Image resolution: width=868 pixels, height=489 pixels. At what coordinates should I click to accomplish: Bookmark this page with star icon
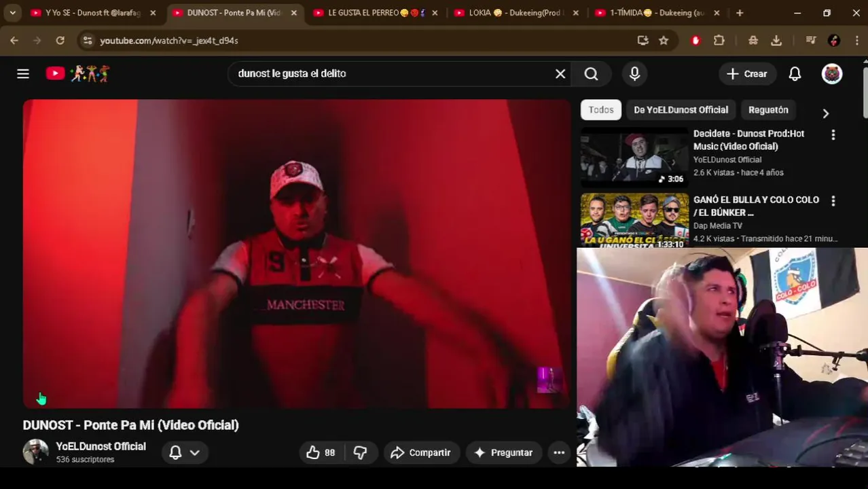pos(664,41)
